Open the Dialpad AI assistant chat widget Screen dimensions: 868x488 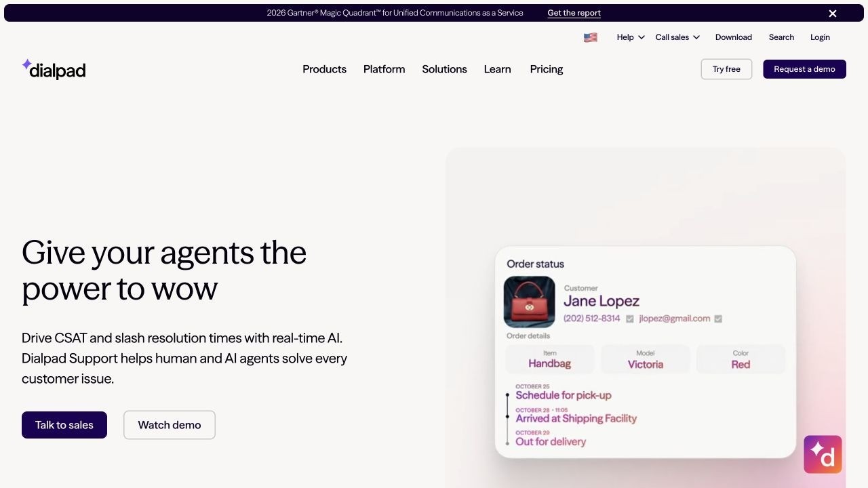(x=823, y=454)
